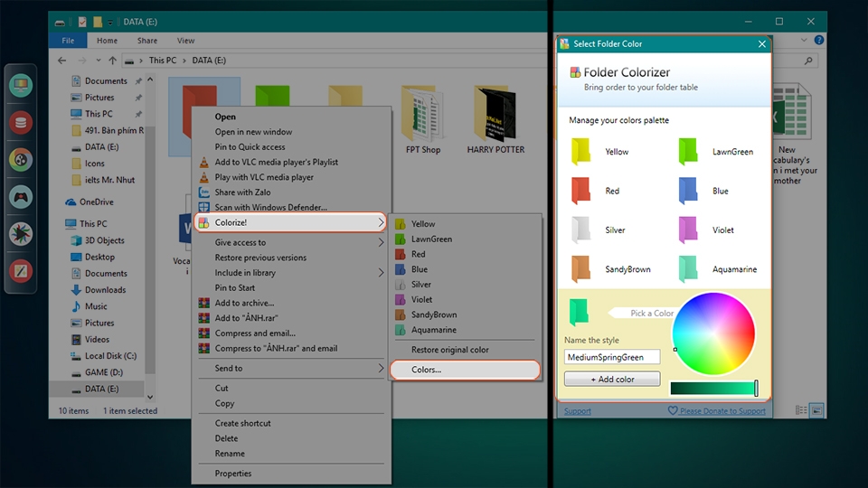868x488 pixels.
Task: Pick the Yellow folder swatch in Folder Colorizer
Action: (x=581, y=151)
